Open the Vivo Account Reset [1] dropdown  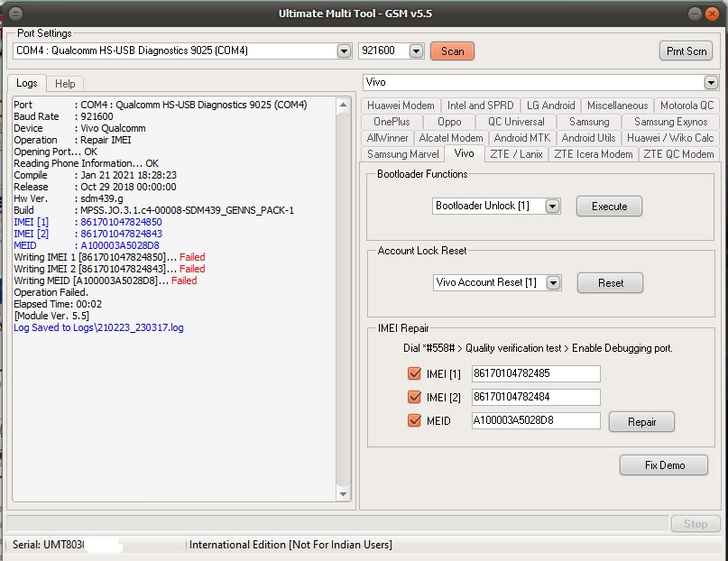(553, 282)
